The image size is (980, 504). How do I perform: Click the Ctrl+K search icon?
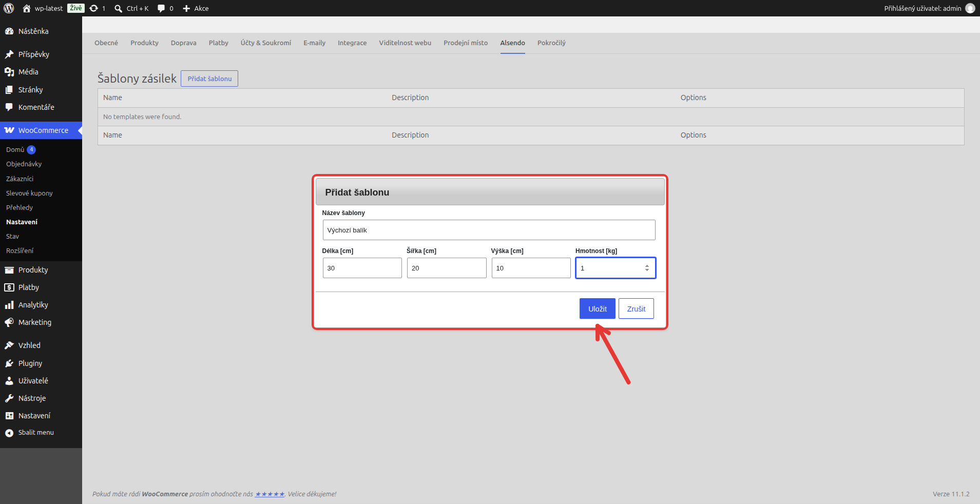point(118,9)
